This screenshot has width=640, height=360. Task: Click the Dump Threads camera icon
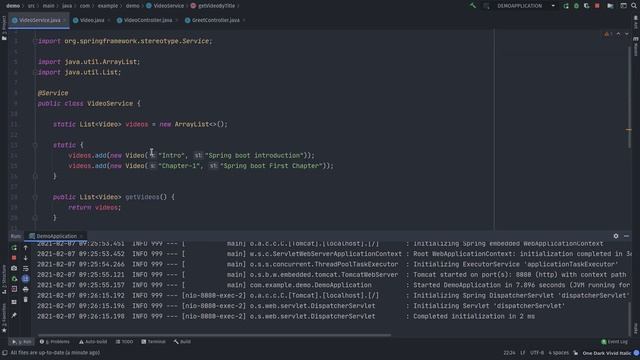click(x=14, y=268)
